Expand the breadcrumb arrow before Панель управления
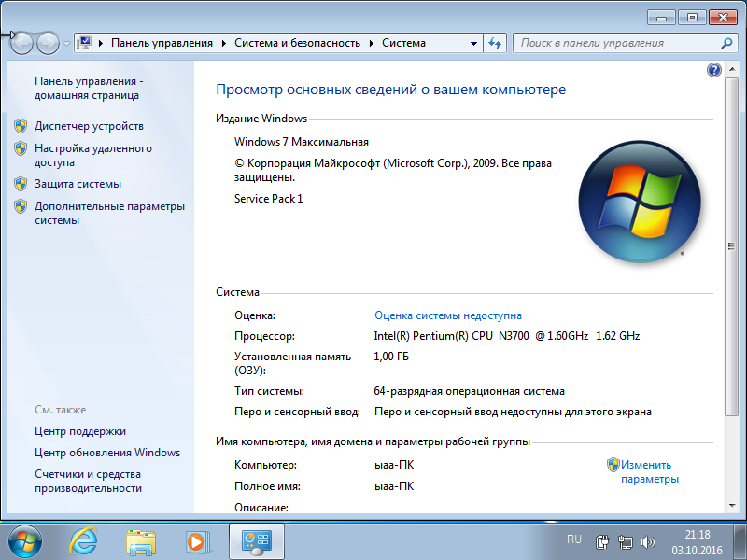The height and width of the screenshot is (560, 747). tap(101, 43)
